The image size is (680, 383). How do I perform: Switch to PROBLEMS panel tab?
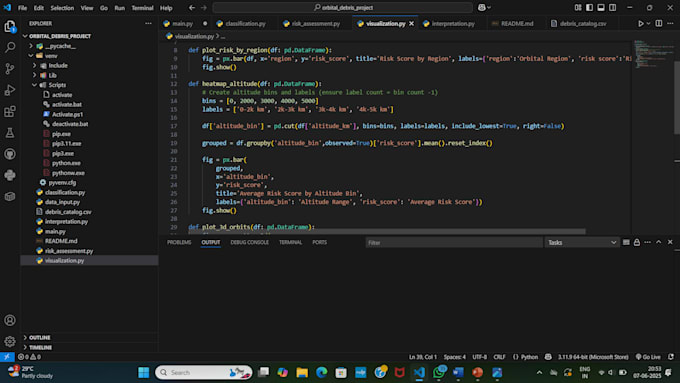tap(179, 242)
